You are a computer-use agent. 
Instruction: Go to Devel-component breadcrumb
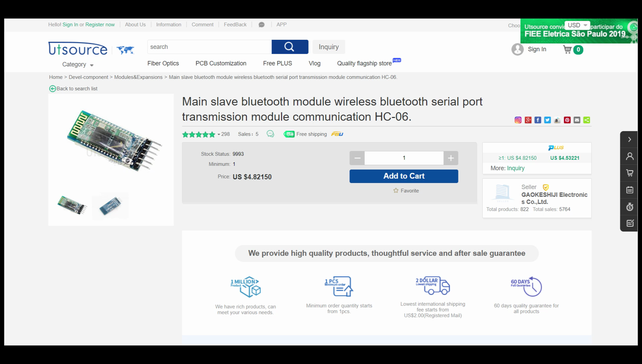[x=88, y=77]
